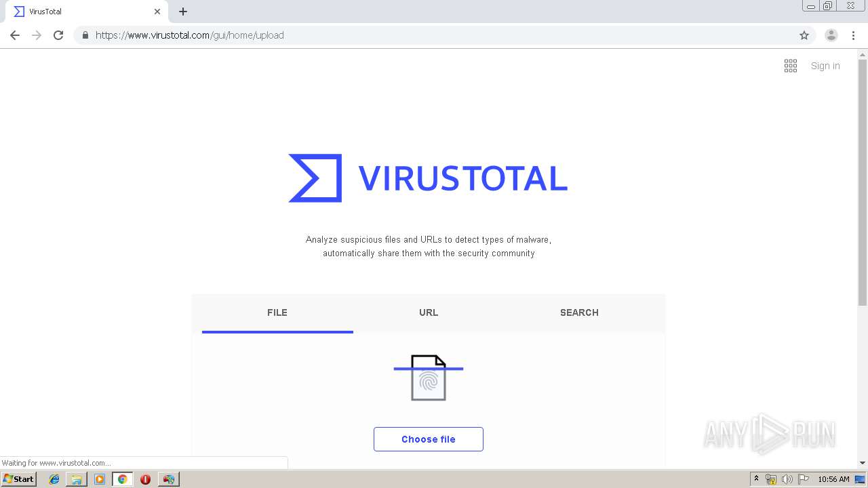Image resolution: width=868 pixels, height=488 pixels.
Task: Close the VirusTotal tab
Action: pos(157,12)
